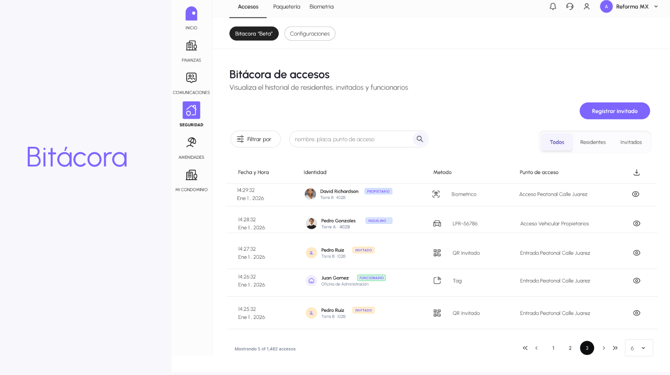Viewport: 670px width, 375px height.
Task: Select the Residentes filter tab
Action: (x=593, y=142)
